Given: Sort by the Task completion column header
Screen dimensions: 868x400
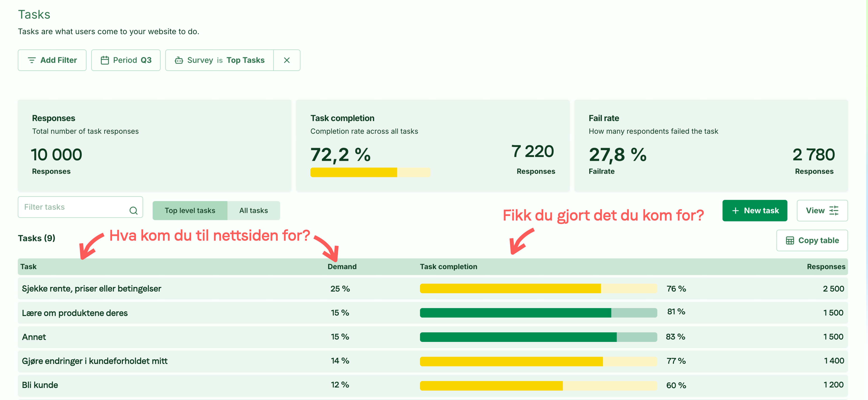Looking at the screenshot, I should pyautogui.click(x=448, y=267).
